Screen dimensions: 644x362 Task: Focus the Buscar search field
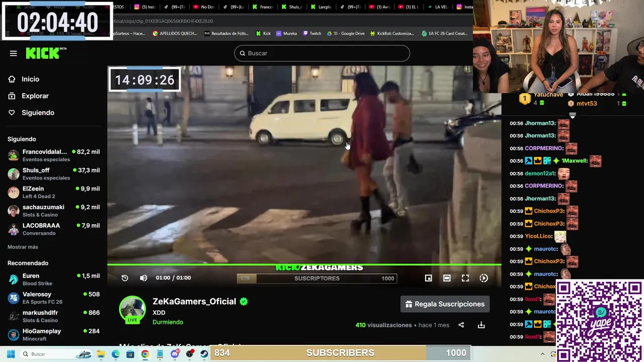click(322, 53)
